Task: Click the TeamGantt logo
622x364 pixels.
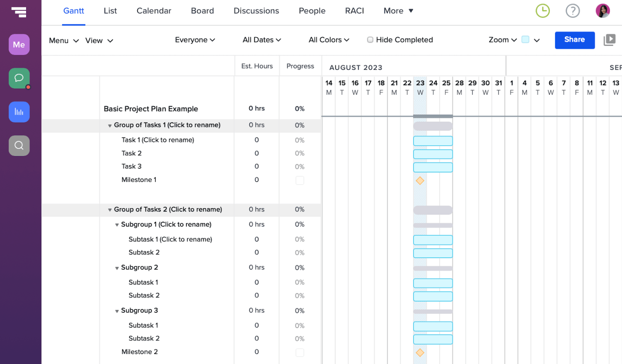Action: point(19,12)
